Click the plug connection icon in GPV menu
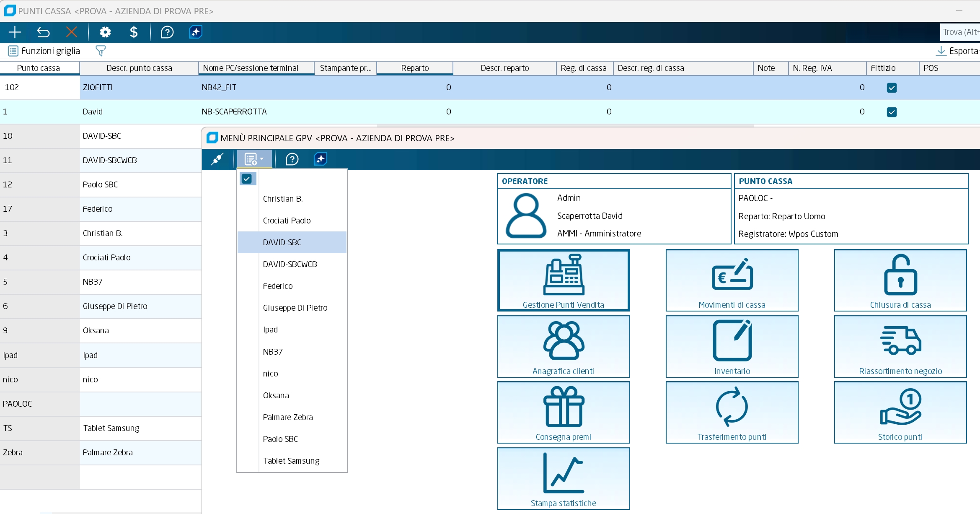The width and height of the screenshot is (980, 514). [x=217, y=159]
